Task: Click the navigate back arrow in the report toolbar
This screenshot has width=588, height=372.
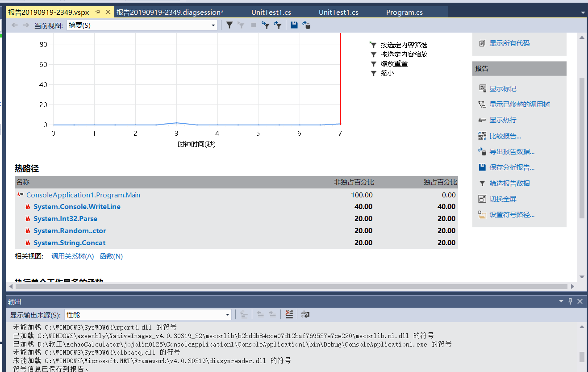Action: point(14,25)
